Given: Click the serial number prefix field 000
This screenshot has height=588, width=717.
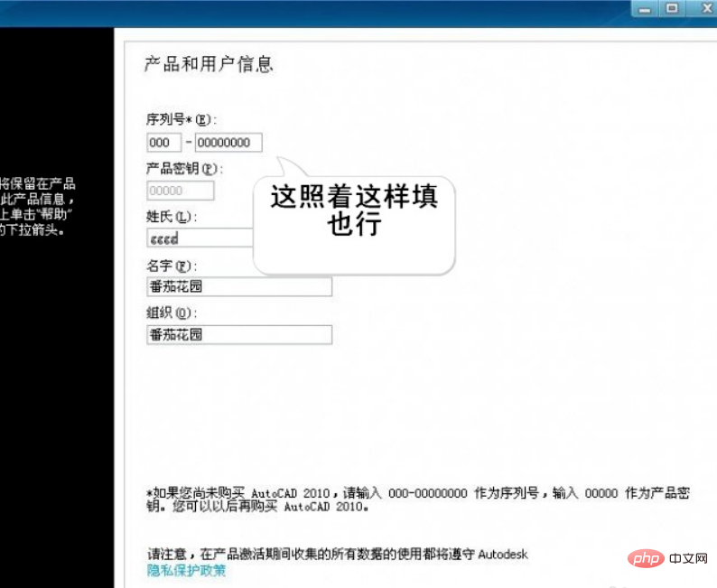Looking at the screenshot, I should tap(163, 142).
